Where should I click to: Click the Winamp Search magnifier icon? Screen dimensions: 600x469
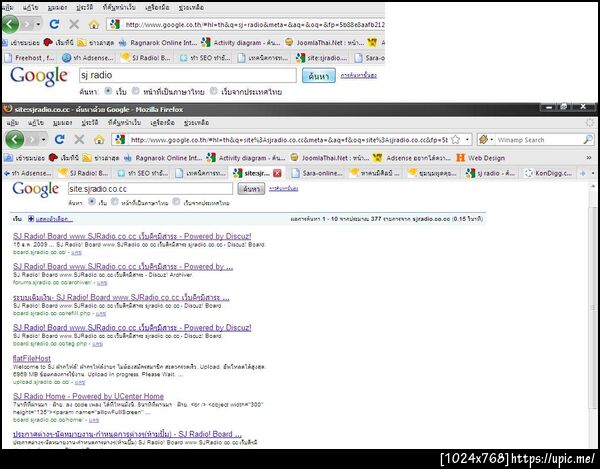(588, 140)
